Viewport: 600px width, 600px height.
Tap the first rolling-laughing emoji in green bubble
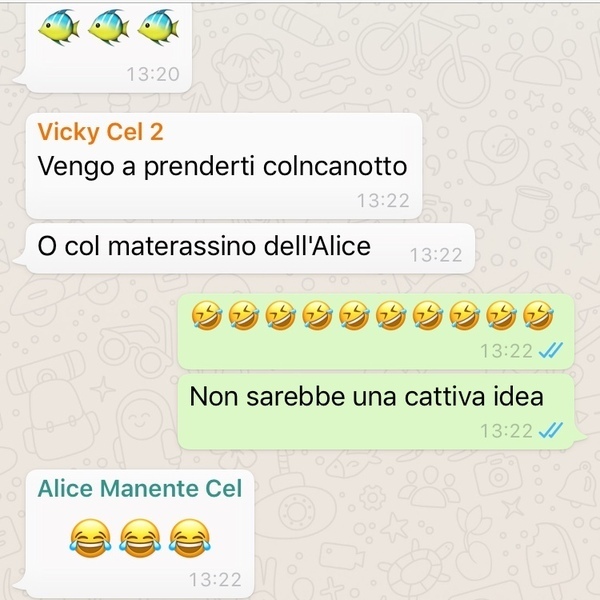[x=207, y=315]
